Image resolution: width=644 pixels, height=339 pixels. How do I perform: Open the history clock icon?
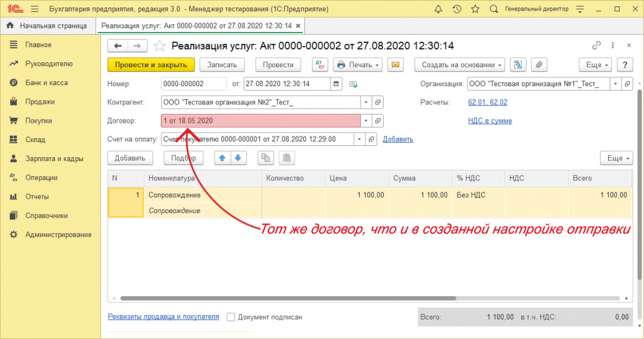457,9
